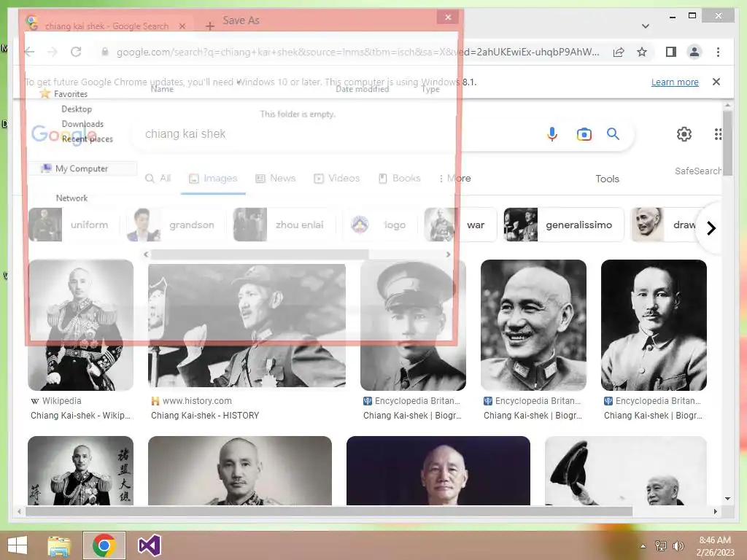Switch to the Books tab
The width and height of the screenshot is (747, 560).
(x=399, y=179)
